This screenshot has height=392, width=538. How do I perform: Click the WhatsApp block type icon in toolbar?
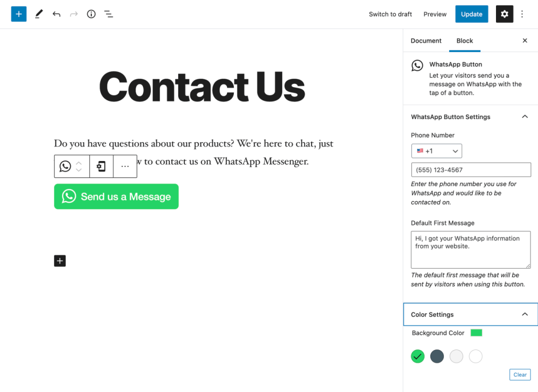coord(65,166)
